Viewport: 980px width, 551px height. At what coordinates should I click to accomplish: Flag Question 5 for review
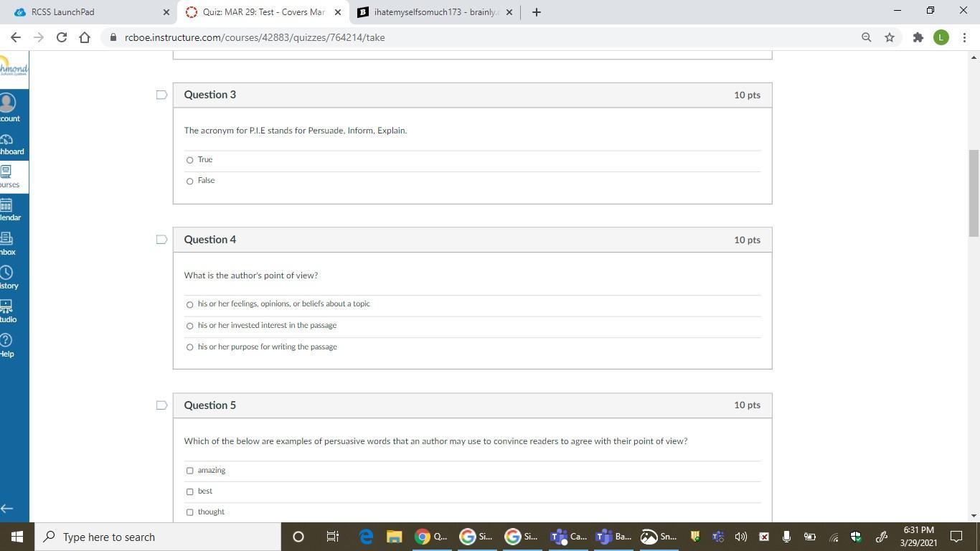(161, 405)
